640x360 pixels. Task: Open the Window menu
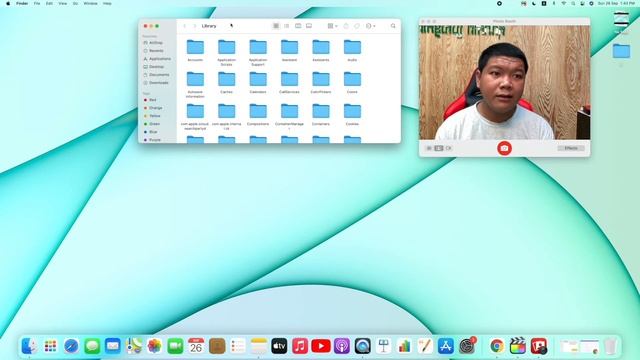click(x=90, y=3)
